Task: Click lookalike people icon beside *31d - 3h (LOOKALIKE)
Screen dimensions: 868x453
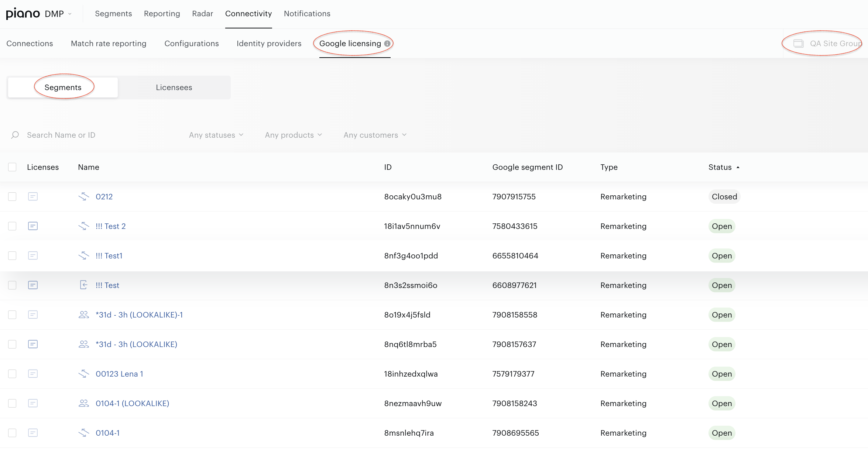Action: (84, 344)
